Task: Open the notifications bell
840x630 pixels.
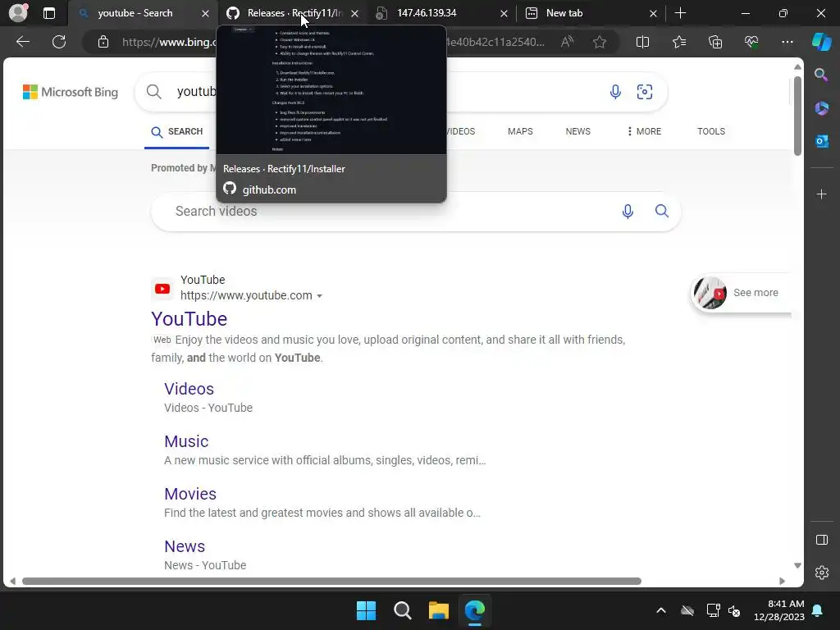Action: [x=818, y=610]
